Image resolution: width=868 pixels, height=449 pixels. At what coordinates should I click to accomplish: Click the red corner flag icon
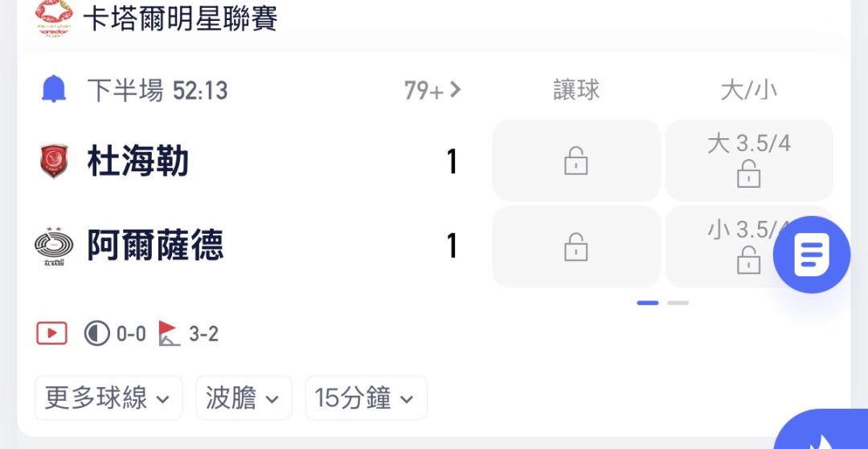169,333
